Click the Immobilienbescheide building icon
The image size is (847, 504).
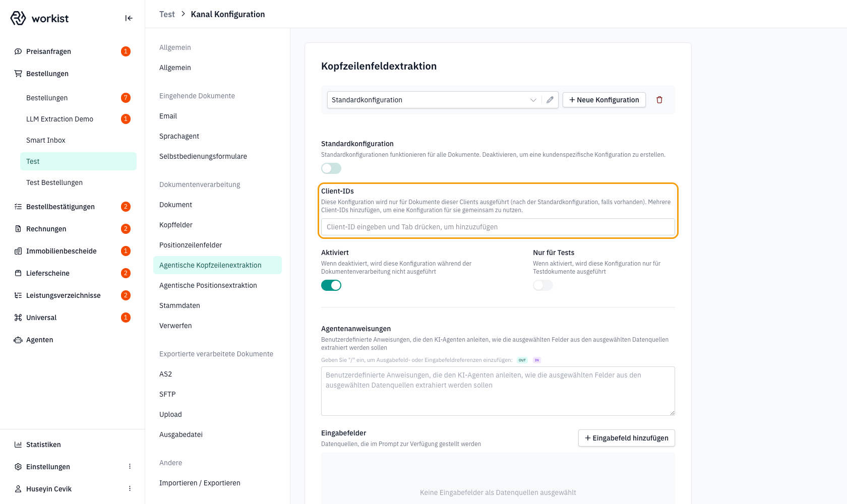pyautogui.click(x=18, y=251)
